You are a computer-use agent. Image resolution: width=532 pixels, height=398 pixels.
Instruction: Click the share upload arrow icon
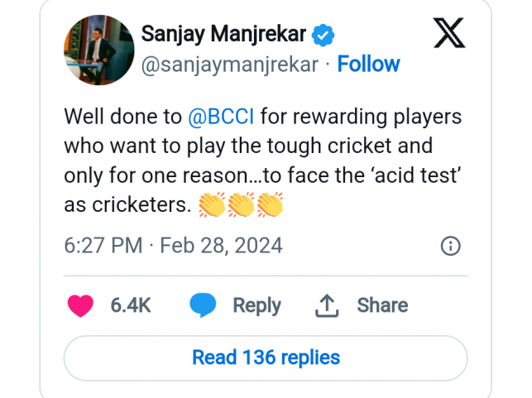328,305
